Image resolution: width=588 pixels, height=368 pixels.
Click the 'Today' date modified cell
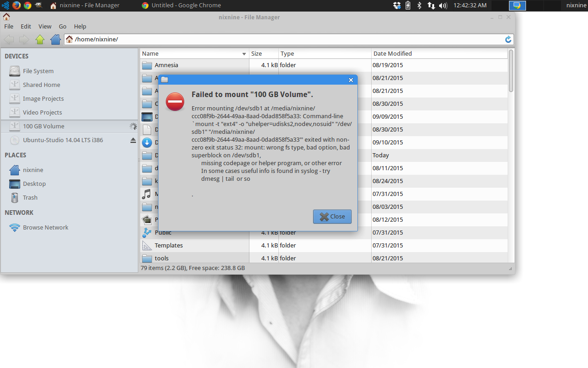click(x=381, y=155)
